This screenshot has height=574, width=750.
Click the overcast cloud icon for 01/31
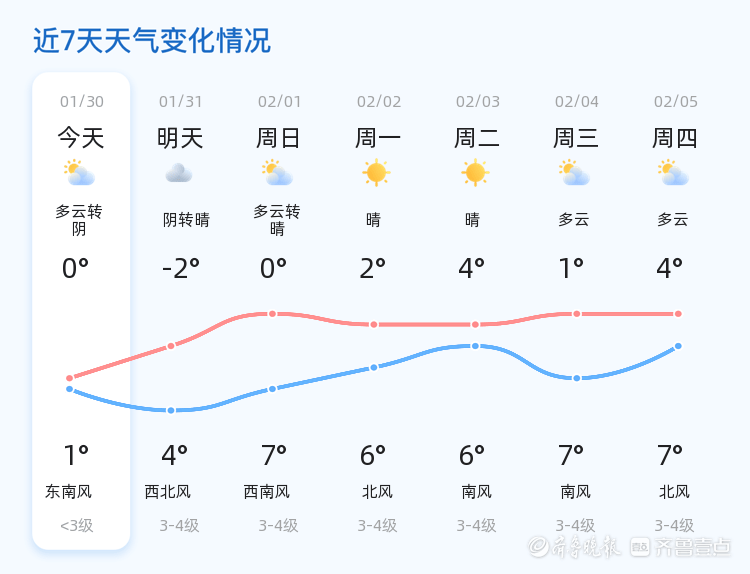(x=178, y=173)
